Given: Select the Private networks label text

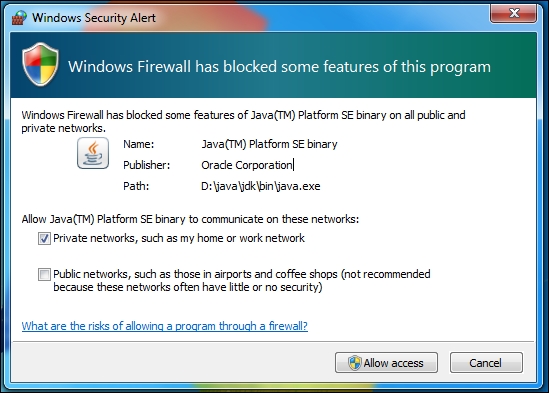Looking at the screenshot, I should [x=179, y=238].
